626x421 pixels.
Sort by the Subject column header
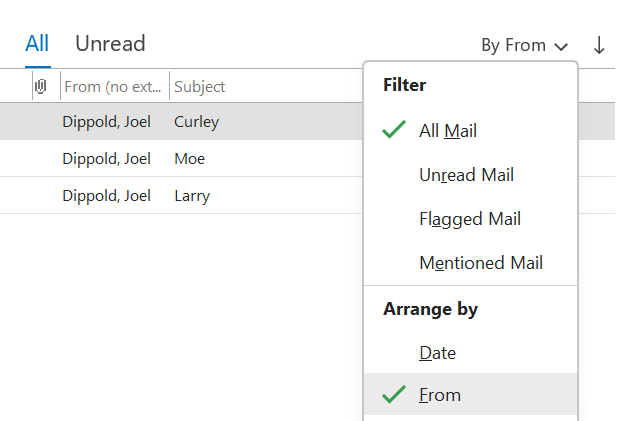click(x=200, y=87)
